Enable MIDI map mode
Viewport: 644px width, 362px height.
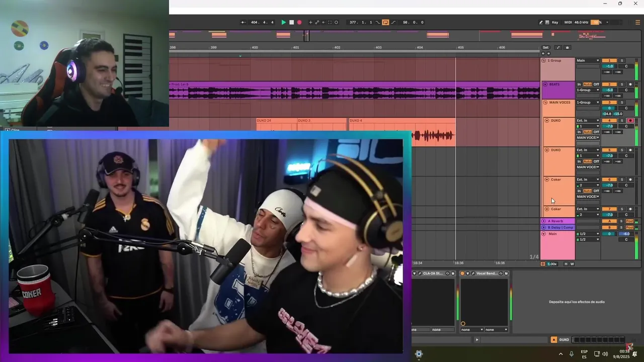click(568, 23)
